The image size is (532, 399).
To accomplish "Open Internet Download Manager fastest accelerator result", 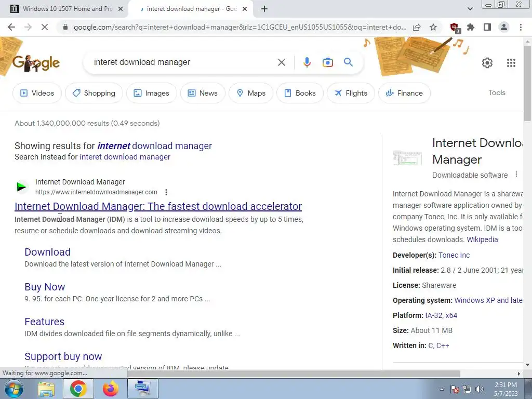I will [158, 206].
